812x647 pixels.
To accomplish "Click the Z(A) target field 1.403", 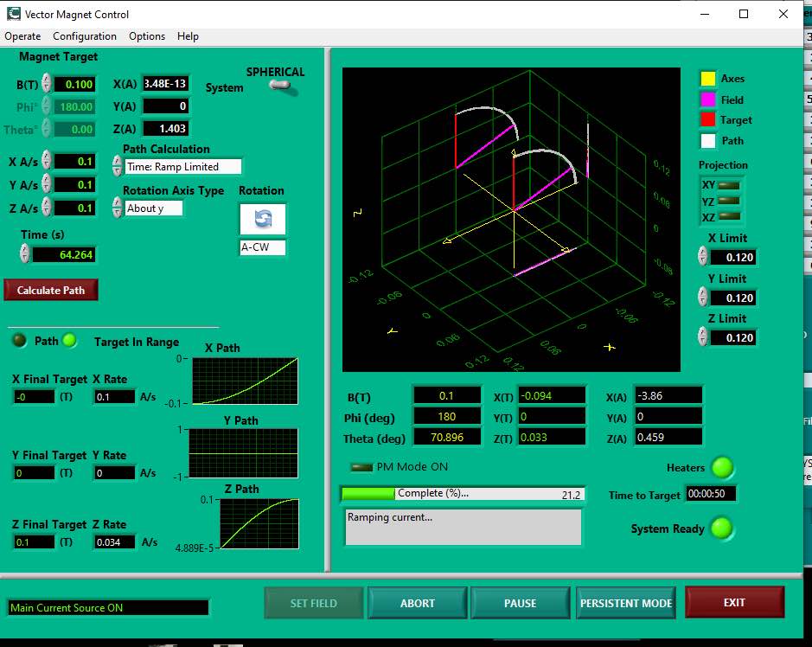I will coord(165,129).
